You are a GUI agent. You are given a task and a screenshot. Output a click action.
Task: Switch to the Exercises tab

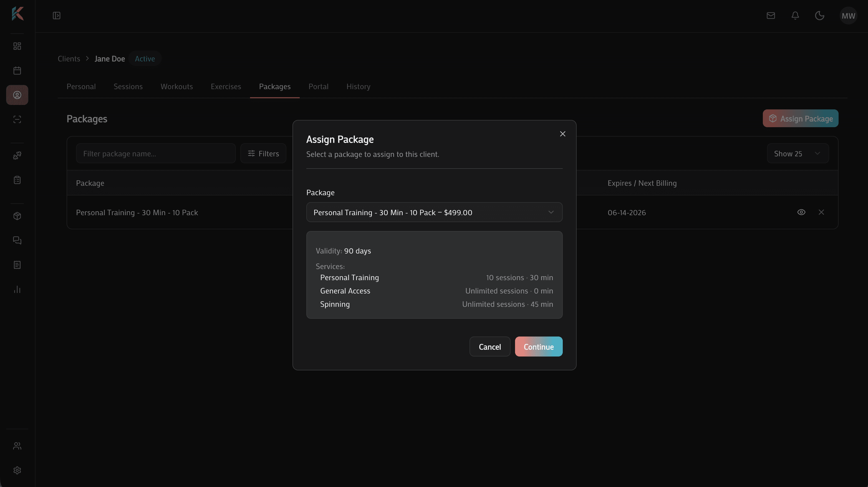226,87
